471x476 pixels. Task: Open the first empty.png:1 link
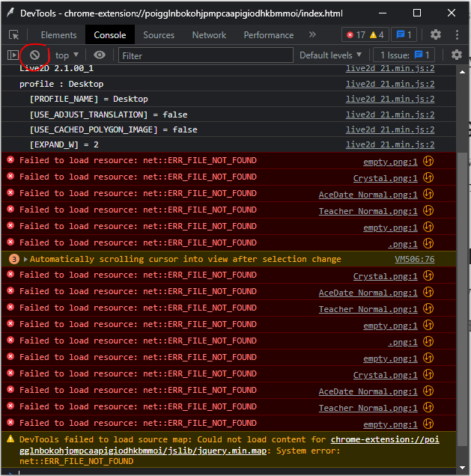390,162
